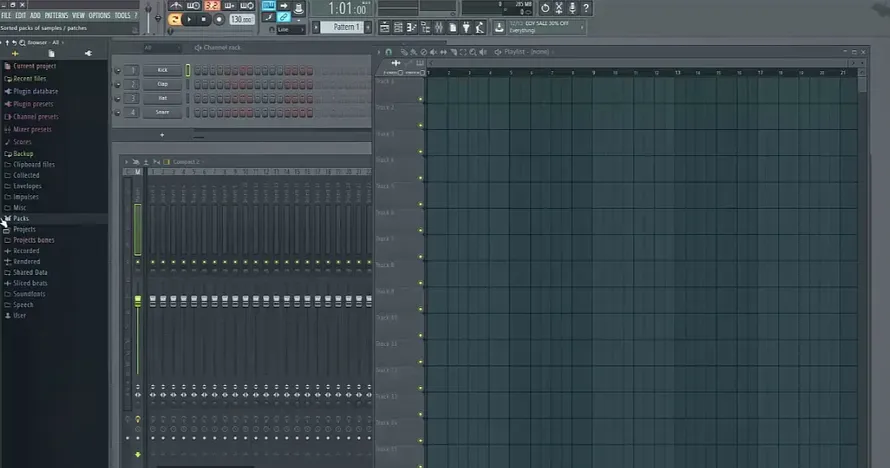
Task: Click the plugin picker plug icon
Action: (x=466, y=27)
